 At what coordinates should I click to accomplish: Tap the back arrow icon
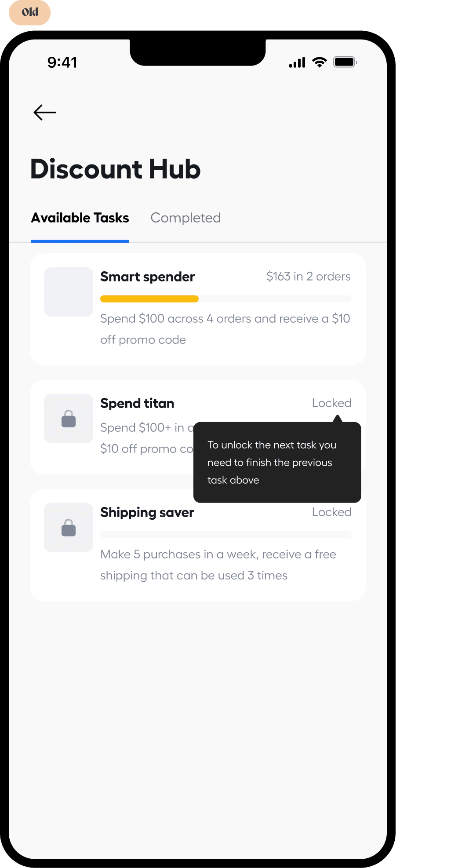tap(45, 113)
